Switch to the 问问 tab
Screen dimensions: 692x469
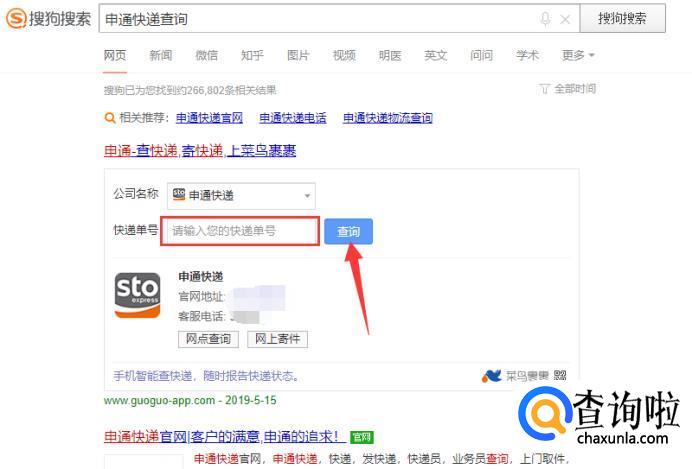point(481,56)
